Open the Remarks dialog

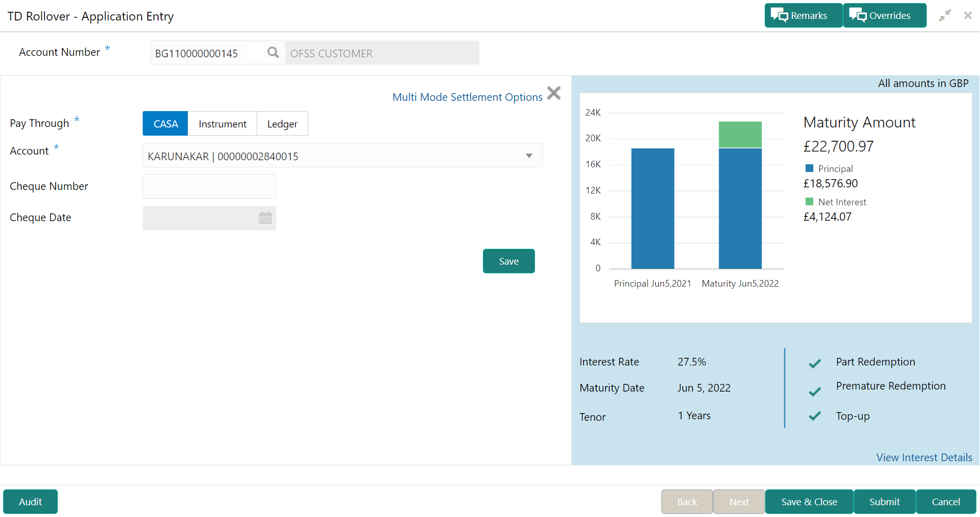803,15
